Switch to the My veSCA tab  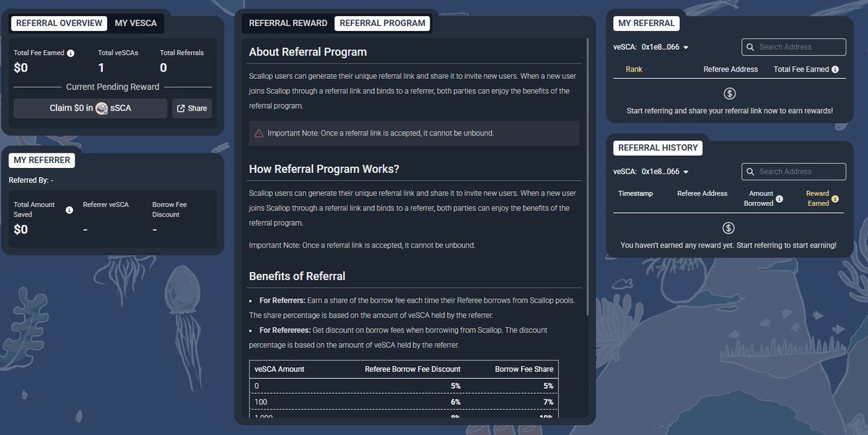click(x=136, y=23)
